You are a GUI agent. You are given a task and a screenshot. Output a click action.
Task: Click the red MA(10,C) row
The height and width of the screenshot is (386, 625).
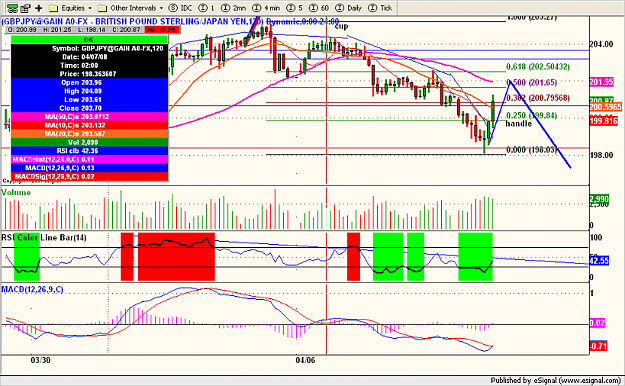[89, 125]
